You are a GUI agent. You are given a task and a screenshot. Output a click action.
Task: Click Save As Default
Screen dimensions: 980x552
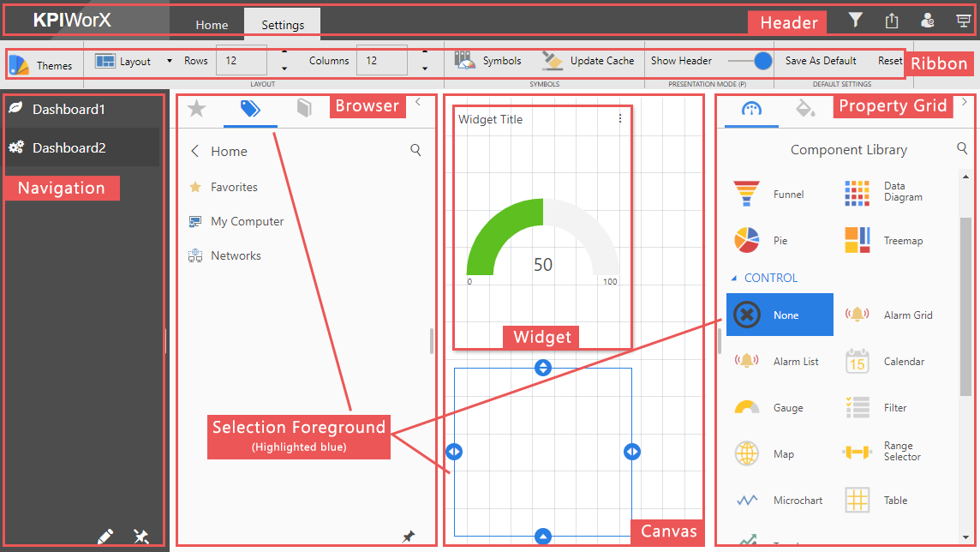(x=821, y=61)
